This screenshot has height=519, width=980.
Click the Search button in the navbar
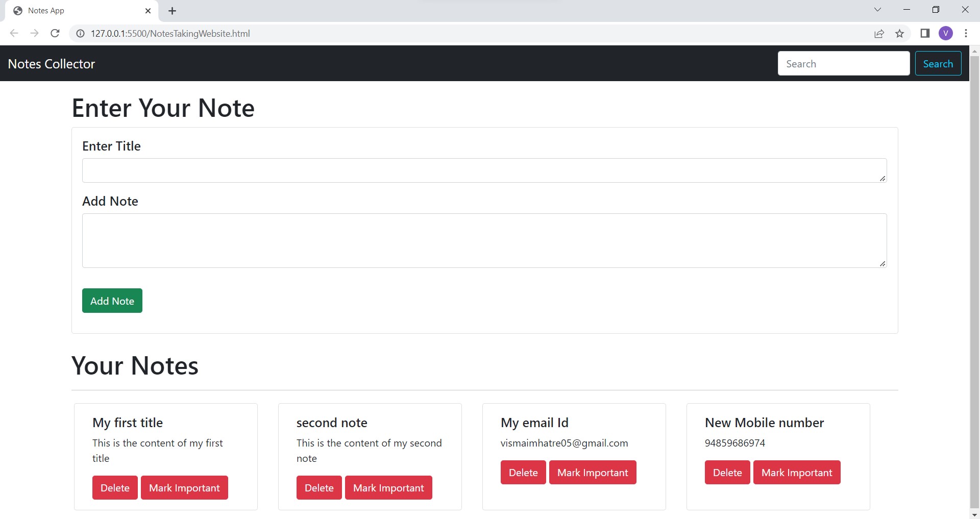tap(938, 63)
